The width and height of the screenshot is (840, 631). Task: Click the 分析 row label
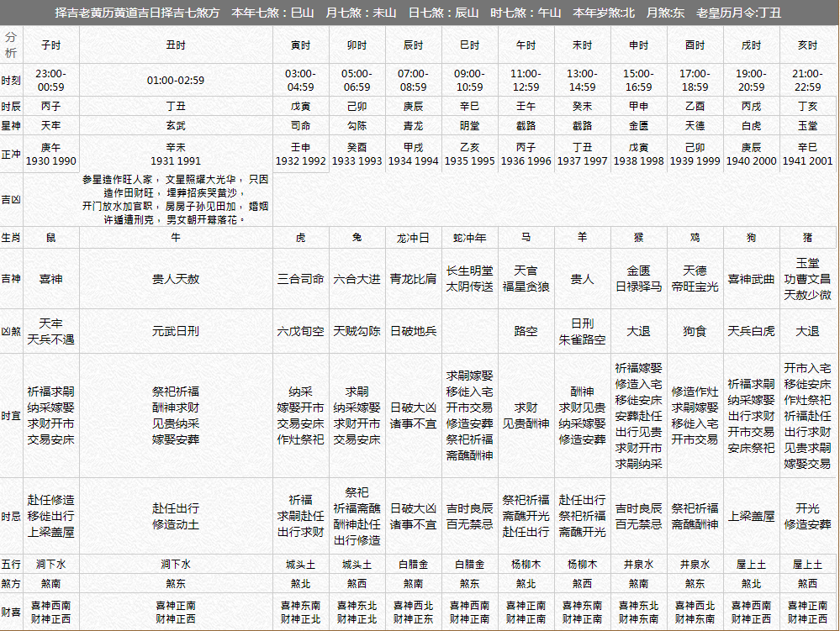tap(11, 45)
